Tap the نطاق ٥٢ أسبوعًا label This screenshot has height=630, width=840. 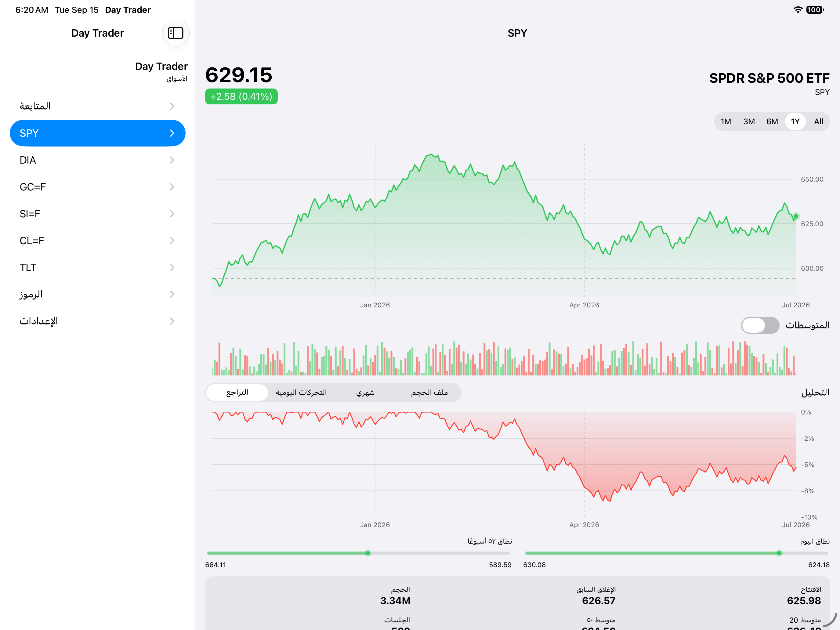pyautogui.click(x=490, y=541)
